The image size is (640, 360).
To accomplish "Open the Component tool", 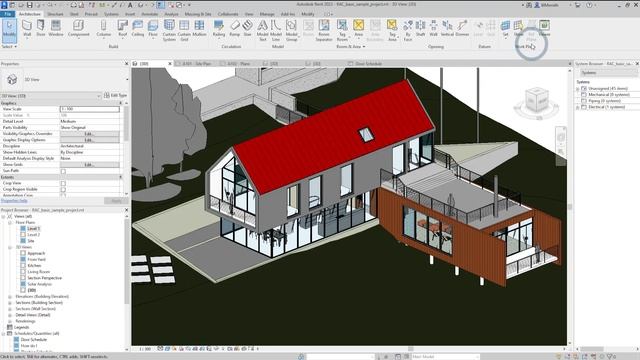I will [78, 29].
